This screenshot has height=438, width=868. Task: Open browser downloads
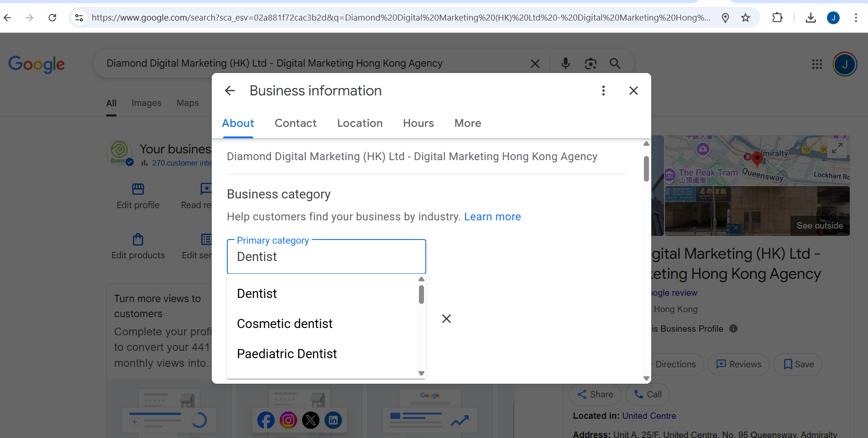point(811,18)
